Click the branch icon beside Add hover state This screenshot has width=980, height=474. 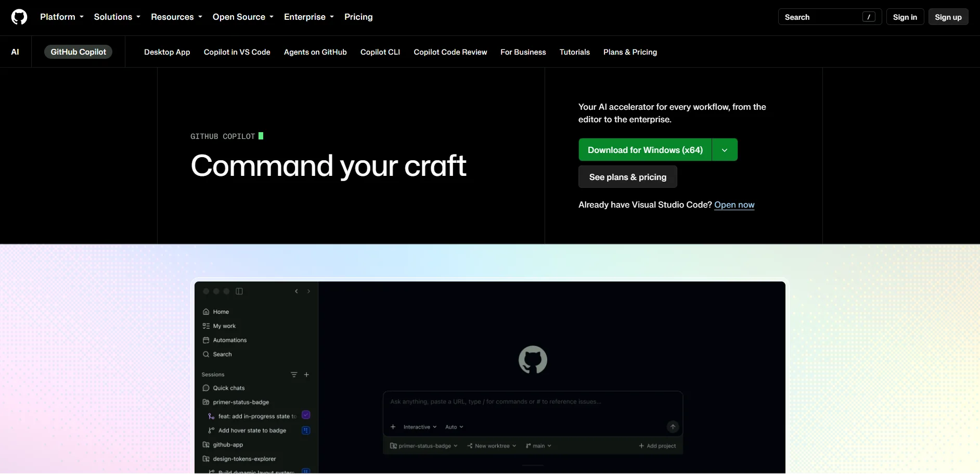211,430
